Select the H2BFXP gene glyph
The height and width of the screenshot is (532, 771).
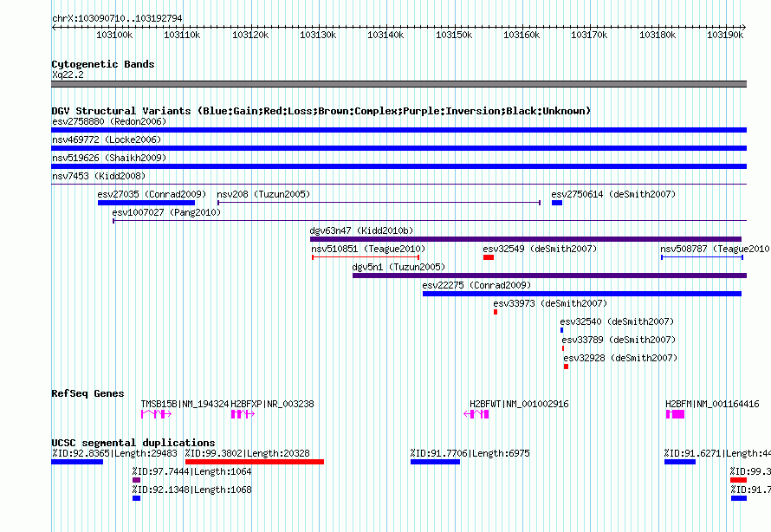[x=243, y=414]
